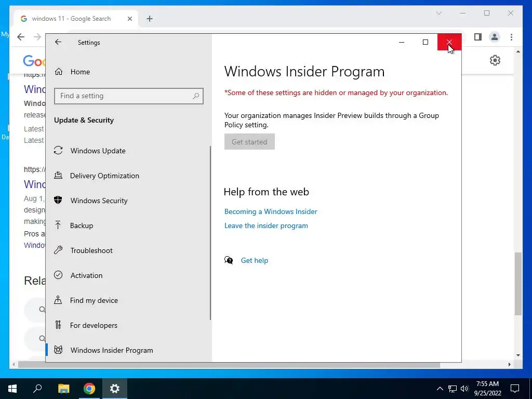Open taskbar search magnifier
Screen dimensions: 532x399
tap(37, 389)
